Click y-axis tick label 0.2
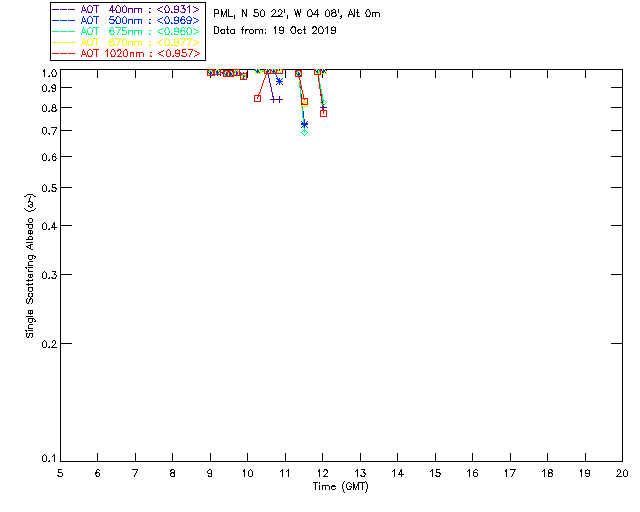The height and width of the screenshot is (512, 640). coord(49,344)
